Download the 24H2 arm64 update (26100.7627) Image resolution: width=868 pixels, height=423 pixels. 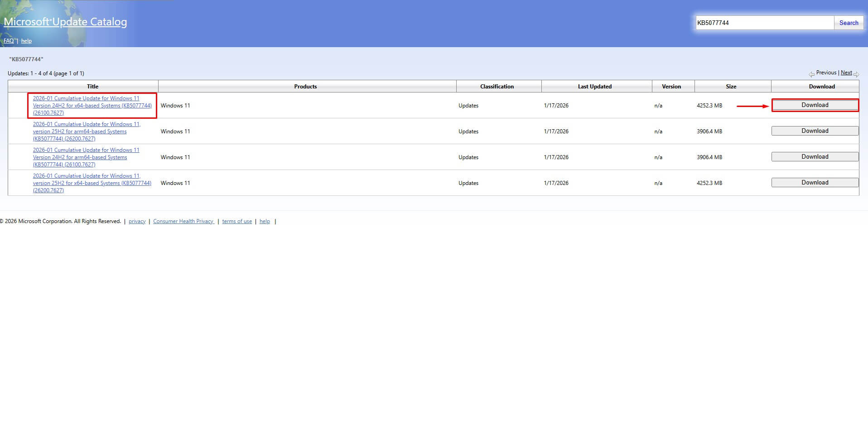(815, 156)
